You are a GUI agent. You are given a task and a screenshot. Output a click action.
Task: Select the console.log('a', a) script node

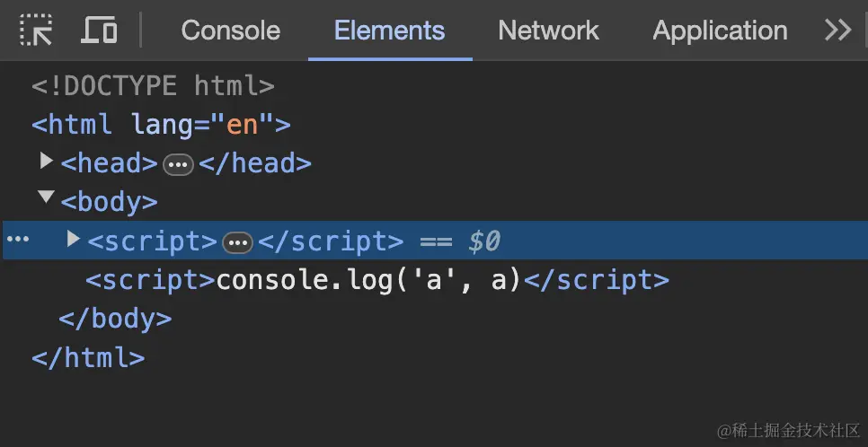click(377, 280)
